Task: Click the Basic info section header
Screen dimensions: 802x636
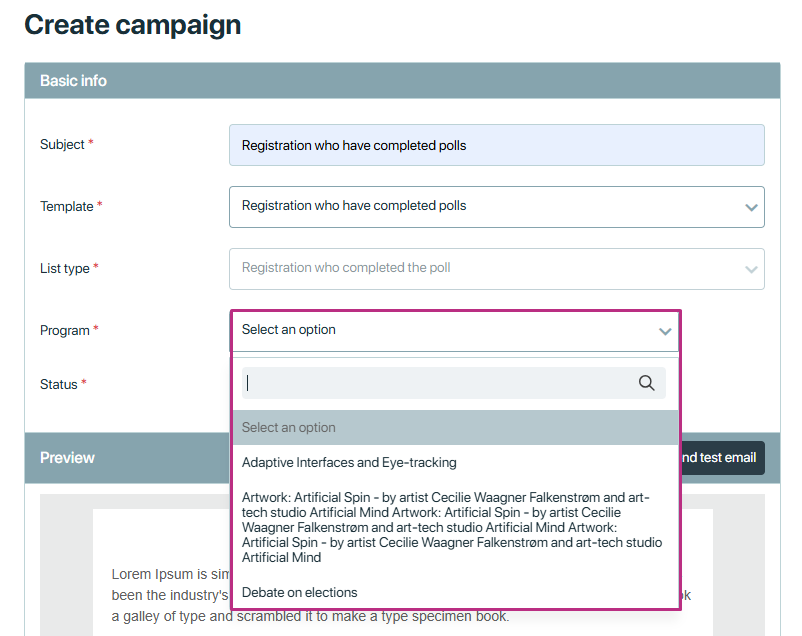Action: [x=402, y=80]
